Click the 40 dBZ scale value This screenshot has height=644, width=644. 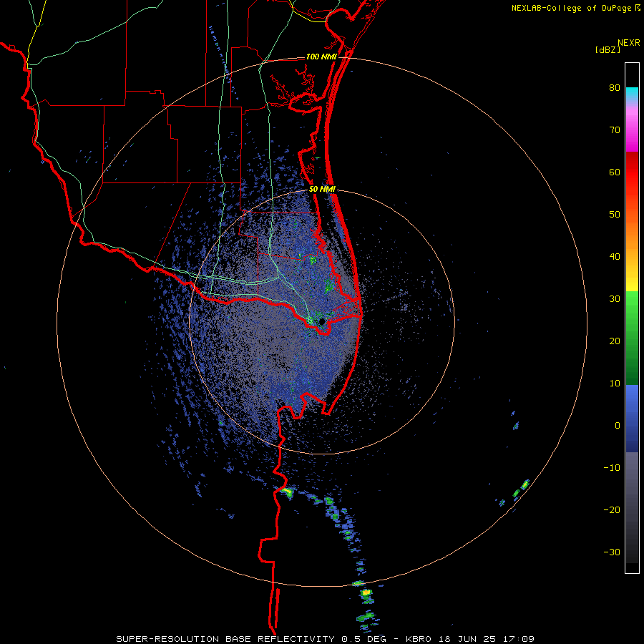[615, 257]
